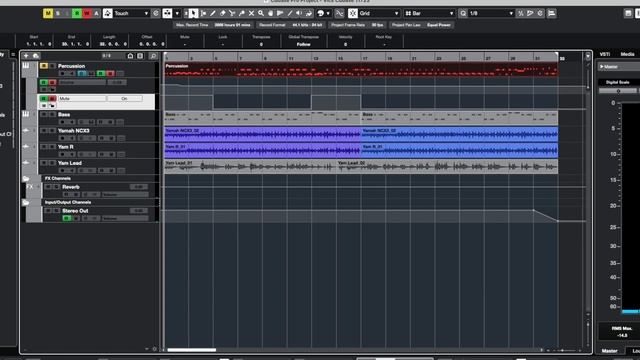
Task: Expand the Master section triangle
Action: pos(602,66)
